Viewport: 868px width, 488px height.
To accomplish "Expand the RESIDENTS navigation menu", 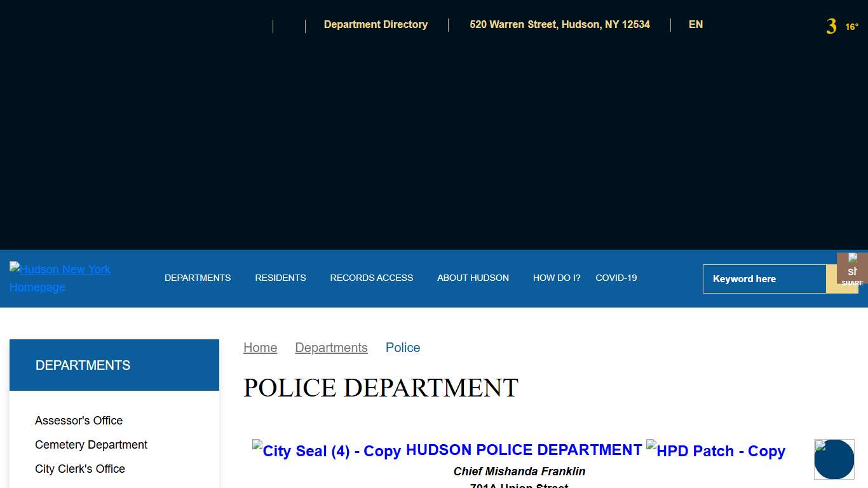I will tap(280, 278).
